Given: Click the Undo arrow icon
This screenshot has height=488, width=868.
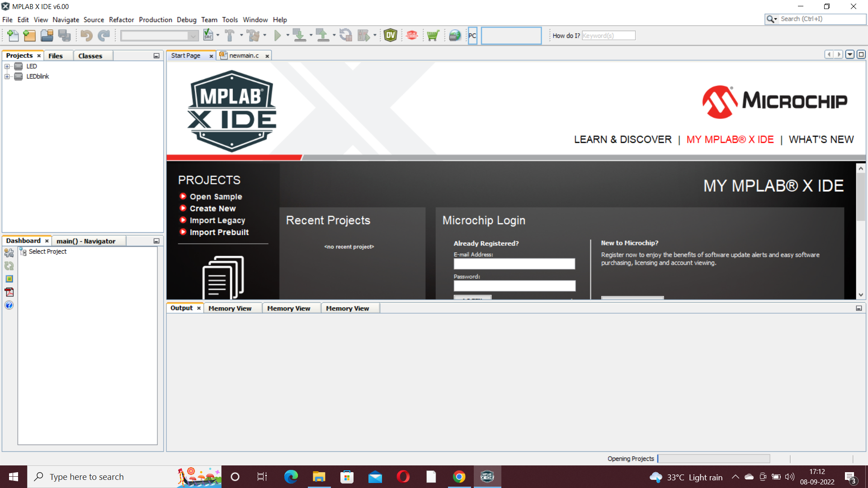Looking at the screenshot, I should pos(86,35).
